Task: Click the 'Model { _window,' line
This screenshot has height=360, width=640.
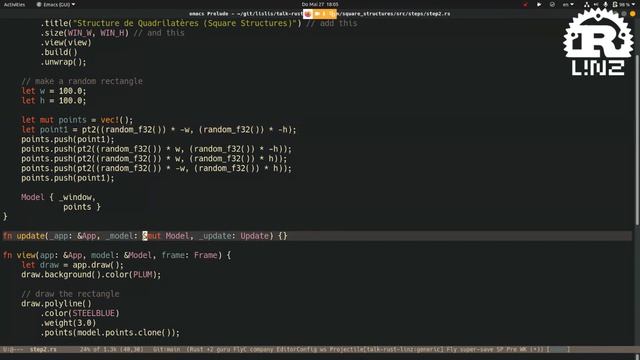Action: (x=58, y=198)
